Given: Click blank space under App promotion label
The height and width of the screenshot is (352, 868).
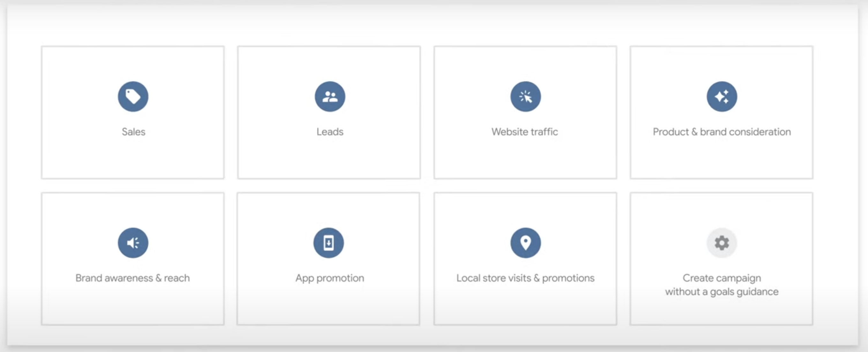Looking at the screenshot, I should pos(329,304).
